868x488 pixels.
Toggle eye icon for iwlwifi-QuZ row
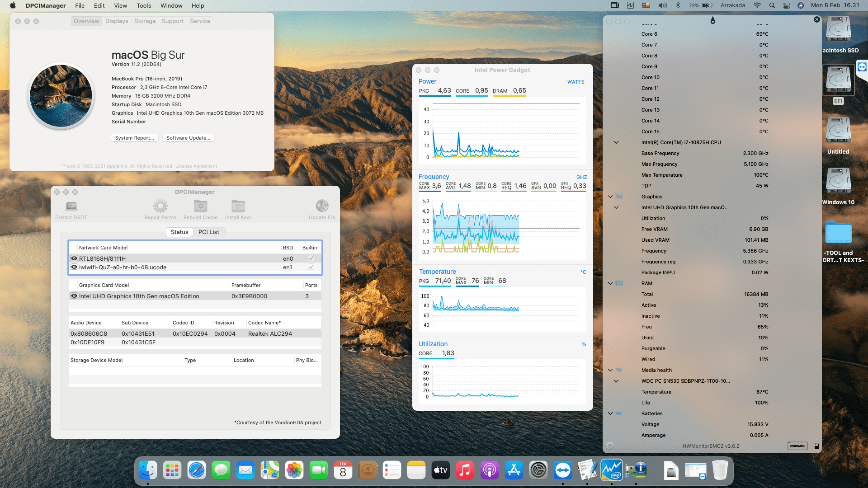(x=74, y=267)
